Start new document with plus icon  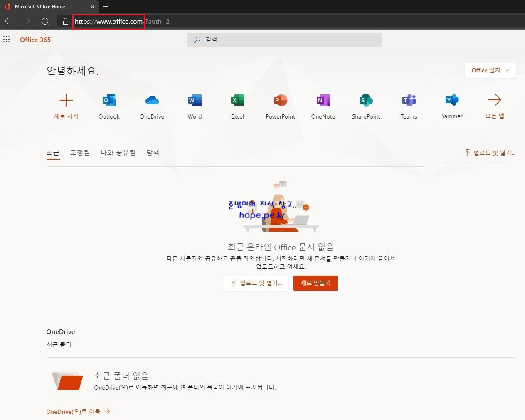pyautogui.click(x=66, y=100)
